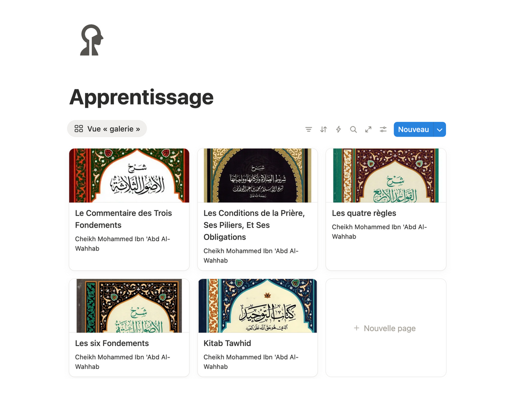Open database search via the magnifier icon
This screenshot has height=420, width=512.
pos(353,129)
